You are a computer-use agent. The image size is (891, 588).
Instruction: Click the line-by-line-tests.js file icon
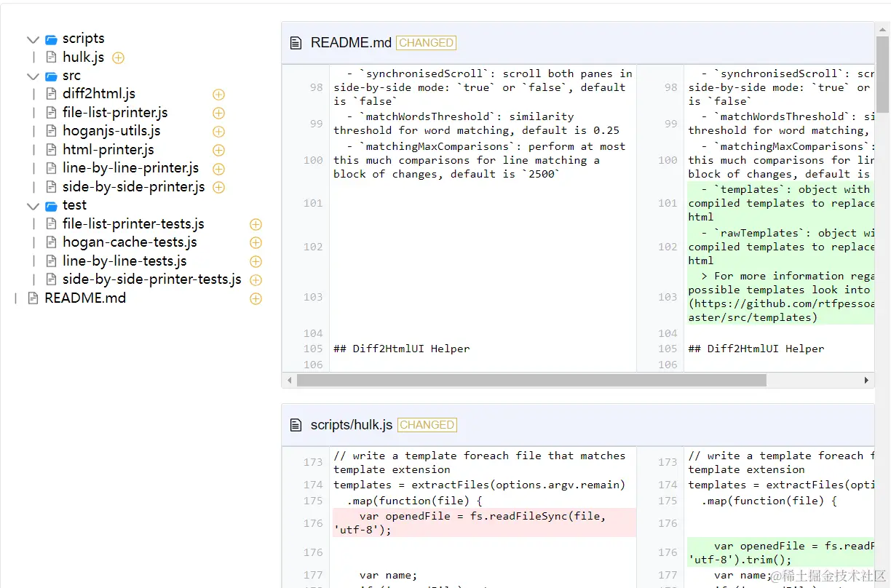click(x=51, y=261)
